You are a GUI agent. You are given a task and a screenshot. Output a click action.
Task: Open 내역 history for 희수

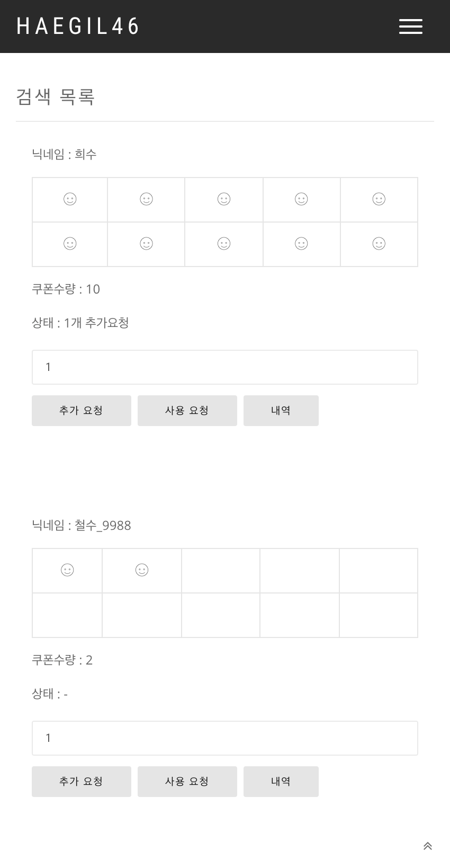click(281, 410)
